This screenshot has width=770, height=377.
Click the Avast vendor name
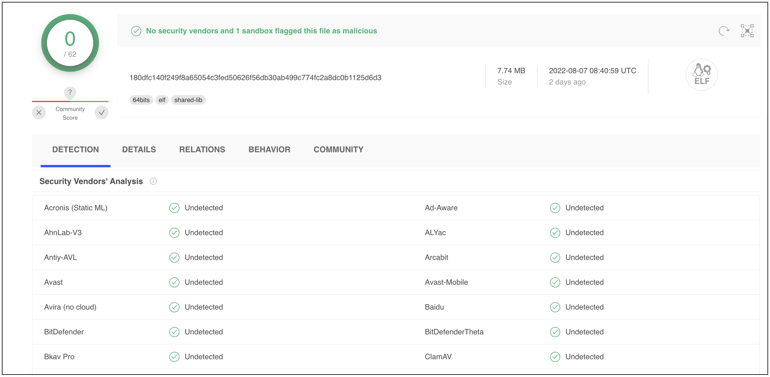[x=54, y=282]
